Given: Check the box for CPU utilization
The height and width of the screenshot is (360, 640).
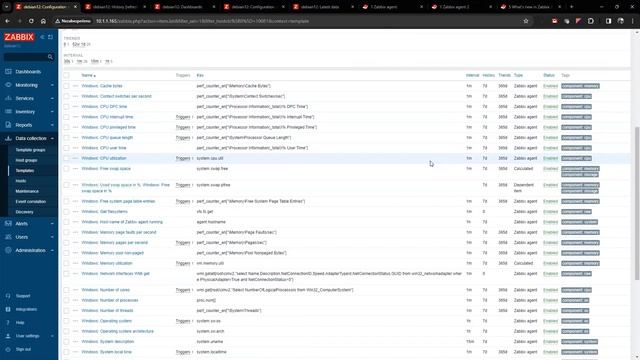Looking at the screenshot, I should (67, 158).
